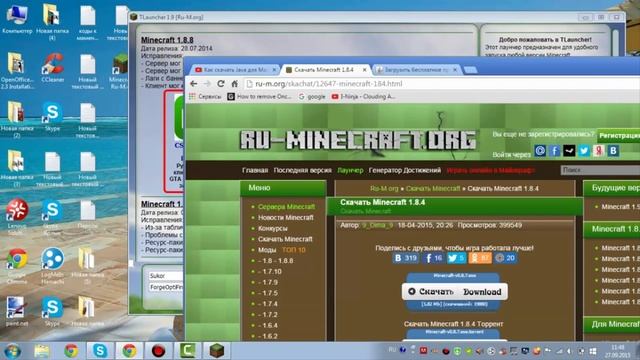Log in via the Steam icon
Viewport: 640px width, 360px height.
569,151
